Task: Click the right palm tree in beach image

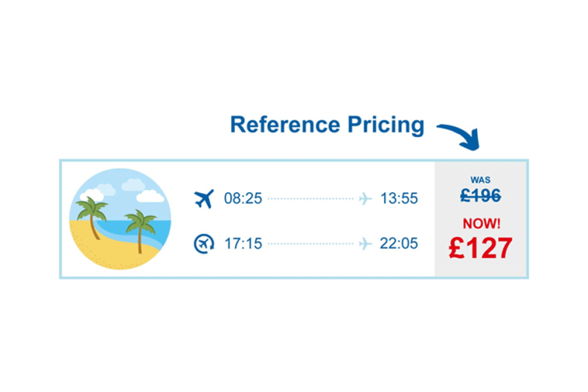Action: (x=139, y=226)
